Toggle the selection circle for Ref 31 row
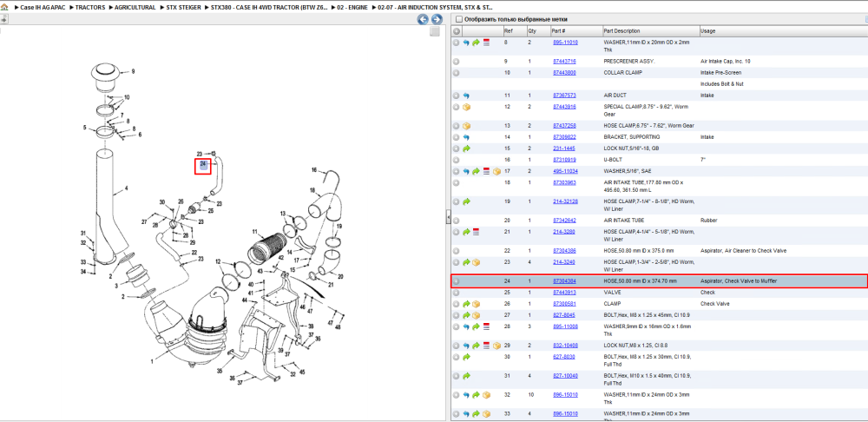Viewport: 868px width, 422px height. tap(457, 375)
